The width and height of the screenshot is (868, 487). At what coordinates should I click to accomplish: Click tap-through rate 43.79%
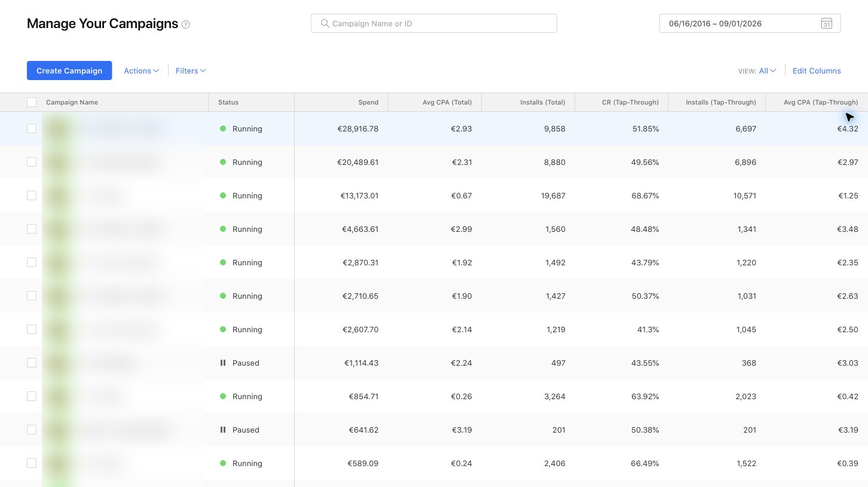click(645, 262)
